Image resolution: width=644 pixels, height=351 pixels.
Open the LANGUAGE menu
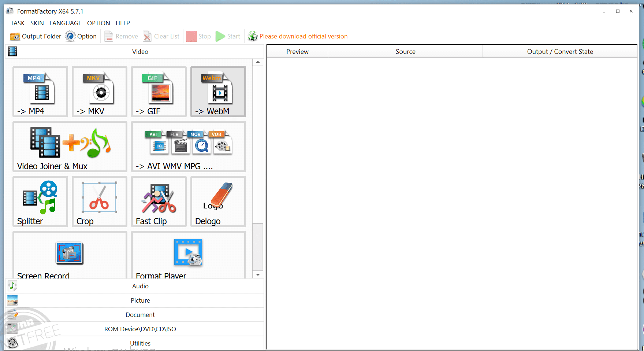(x=66, y=23)
